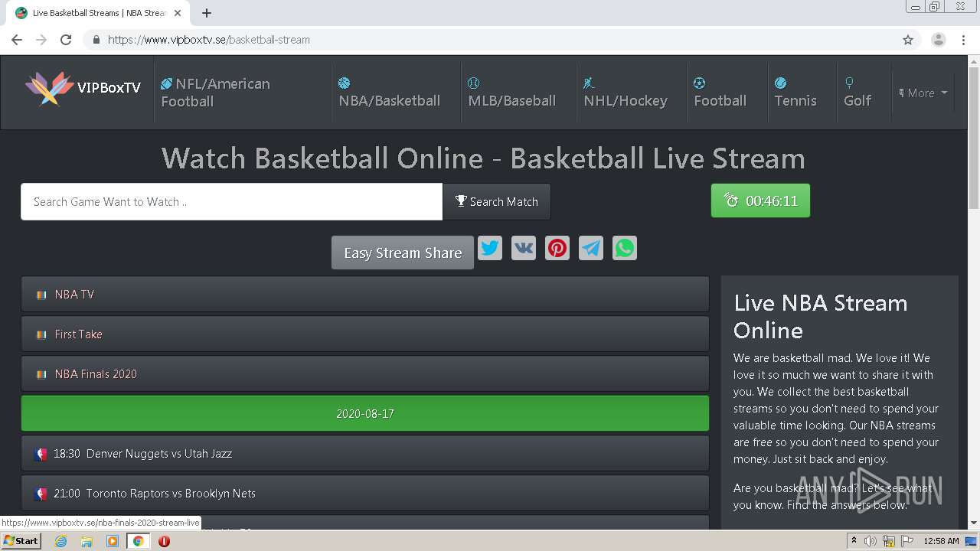
Task: Expand the More dropdown menu
Action: point(923,93)
